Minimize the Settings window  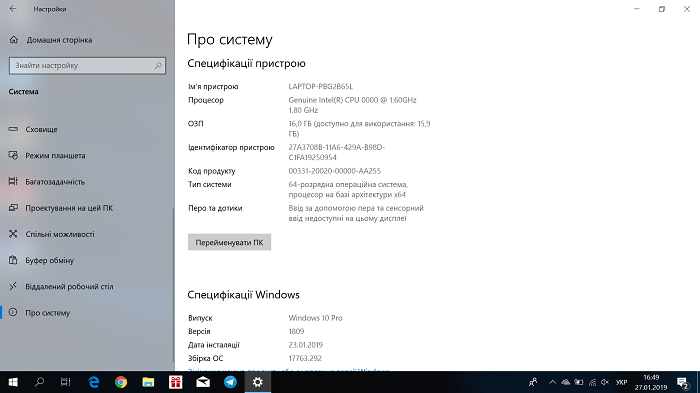(637, 9)
